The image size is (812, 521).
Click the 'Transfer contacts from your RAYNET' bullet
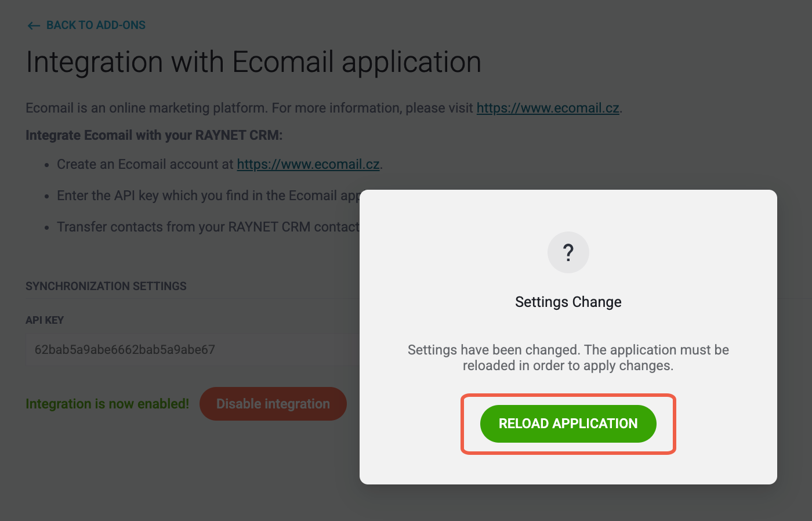coord(208,227)
